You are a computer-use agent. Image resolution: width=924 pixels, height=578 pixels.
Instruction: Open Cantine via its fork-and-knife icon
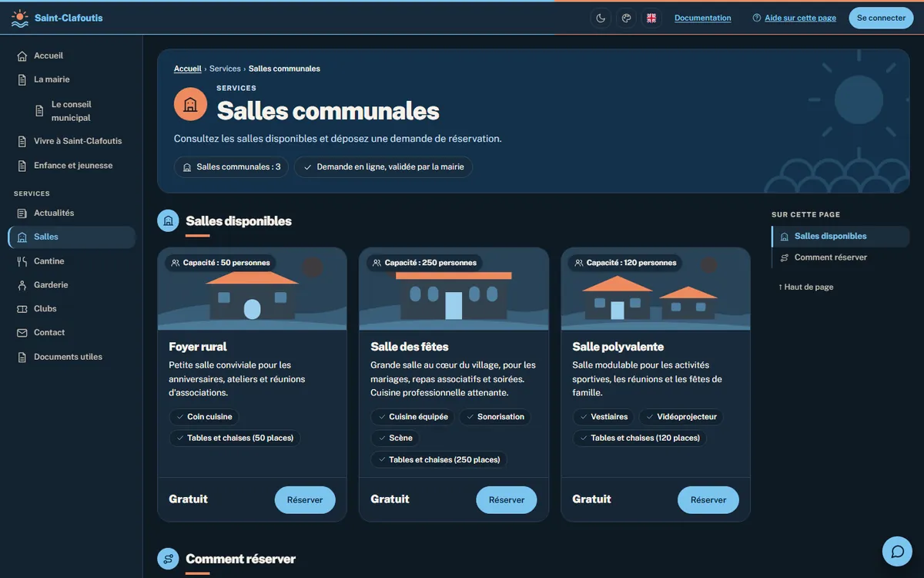pos(22,261)
